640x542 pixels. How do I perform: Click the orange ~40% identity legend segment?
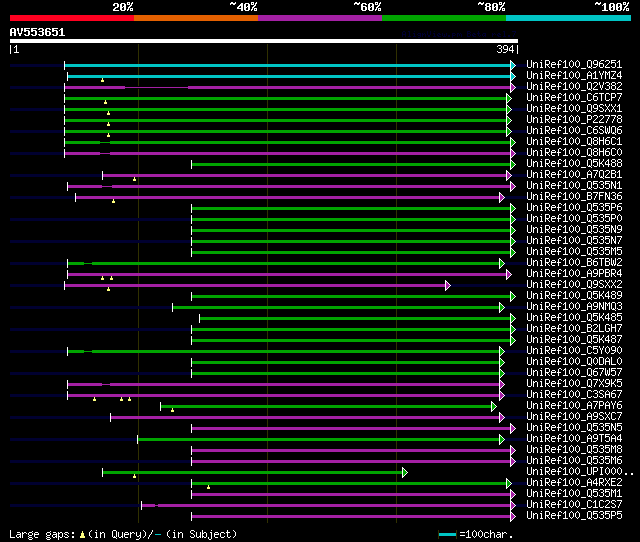click(196, 18)
